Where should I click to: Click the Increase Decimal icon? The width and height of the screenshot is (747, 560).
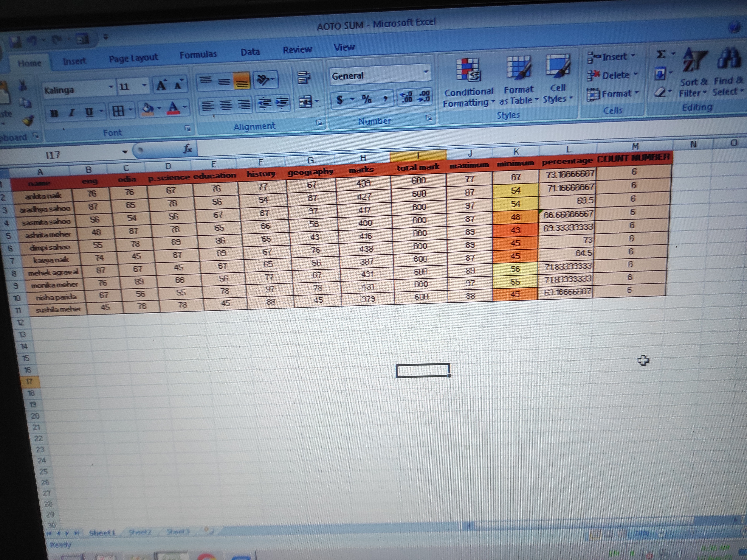(x=406, y=97)
